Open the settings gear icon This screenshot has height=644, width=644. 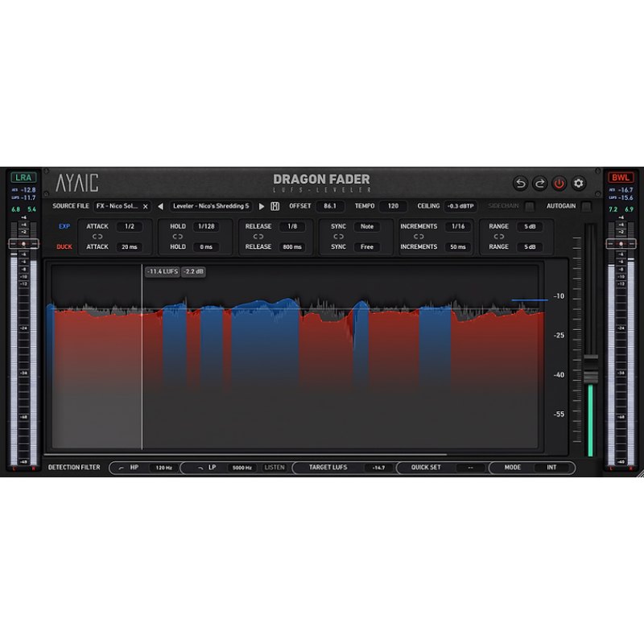tap(578, 184)
